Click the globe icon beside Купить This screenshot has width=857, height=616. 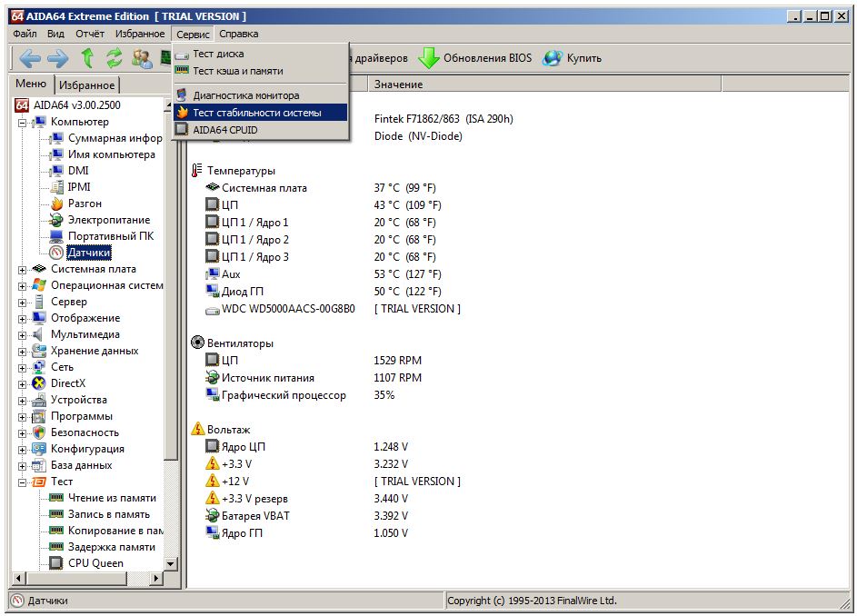click(x=552, y=58)
